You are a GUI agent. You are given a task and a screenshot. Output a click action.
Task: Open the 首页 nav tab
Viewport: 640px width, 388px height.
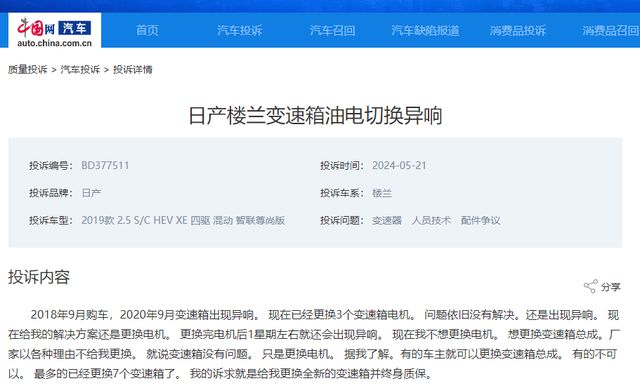point(147,30)
